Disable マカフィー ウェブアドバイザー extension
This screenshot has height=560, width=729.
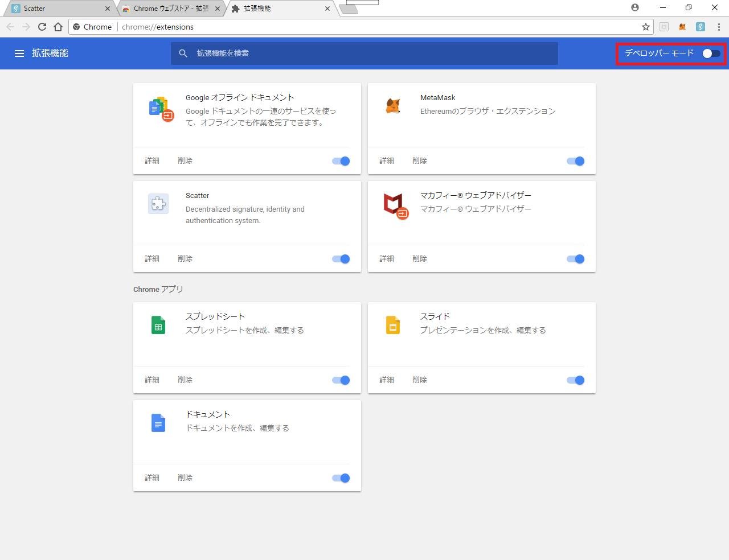[x=576, y=259]
